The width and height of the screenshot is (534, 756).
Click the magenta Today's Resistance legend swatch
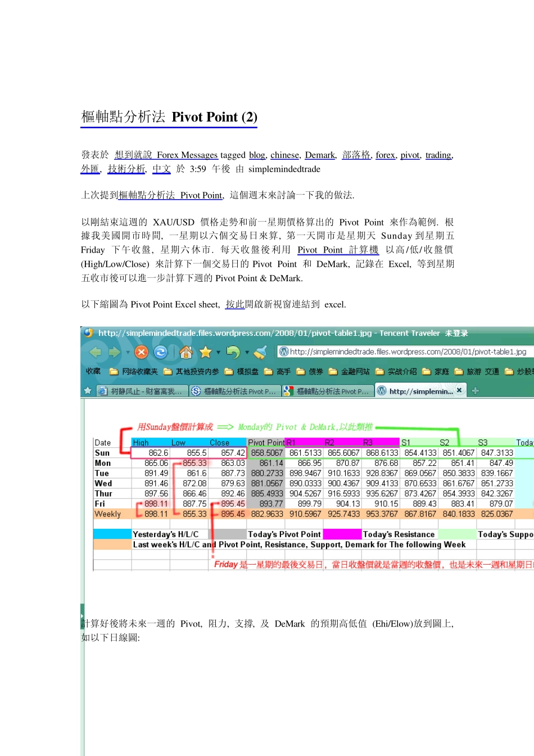coord(342,534)
